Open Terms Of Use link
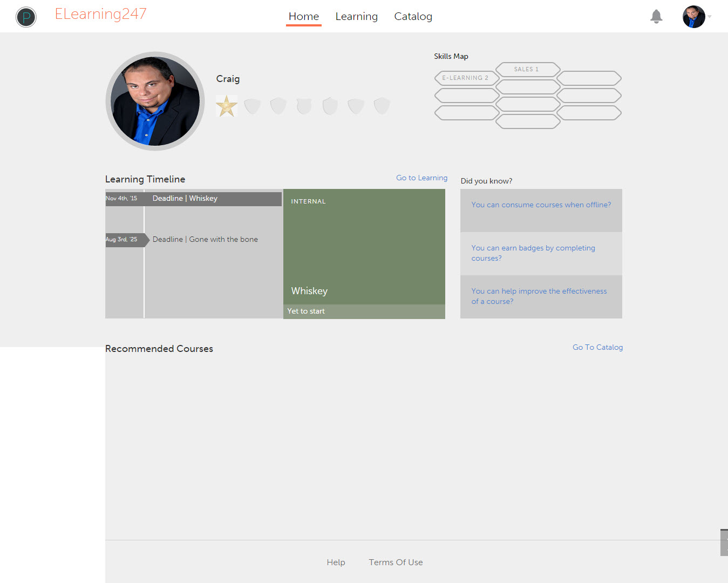Image resolution: width=728 pixels, height=583 pixels. 396,562
